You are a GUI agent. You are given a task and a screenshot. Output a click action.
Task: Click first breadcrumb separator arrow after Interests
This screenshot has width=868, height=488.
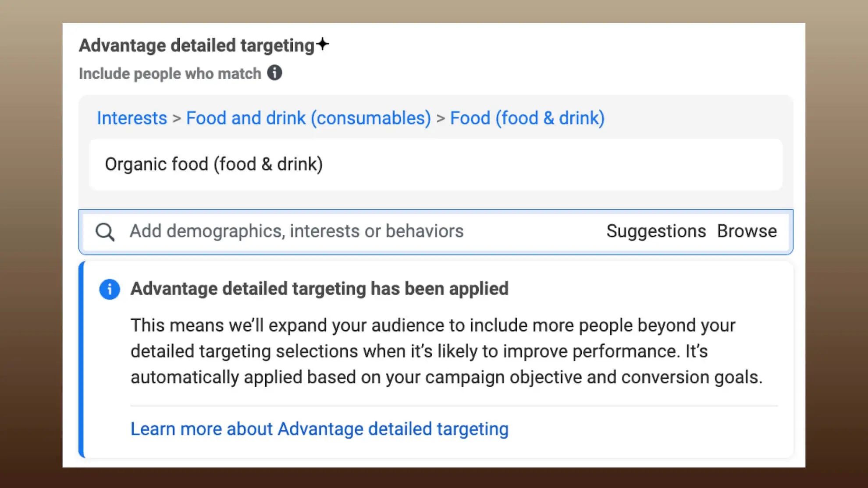pos(177,118)
